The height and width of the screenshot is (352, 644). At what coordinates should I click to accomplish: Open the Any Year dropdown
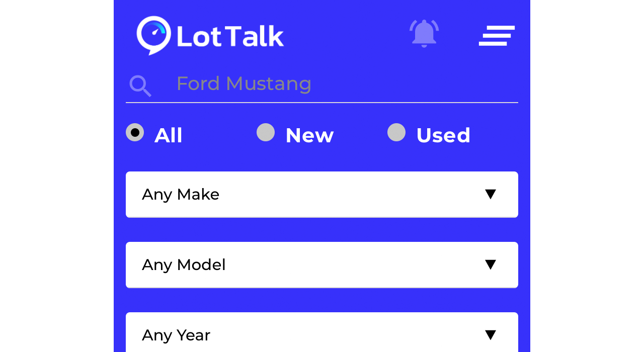click(x=322, y=332)
